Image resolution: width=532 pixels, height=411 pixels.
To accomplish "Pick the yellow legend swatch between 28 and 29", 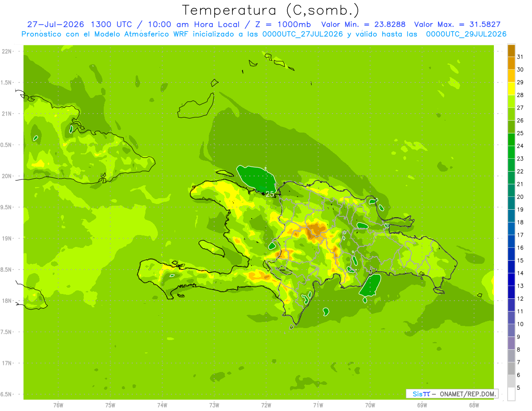I will 511,89.
